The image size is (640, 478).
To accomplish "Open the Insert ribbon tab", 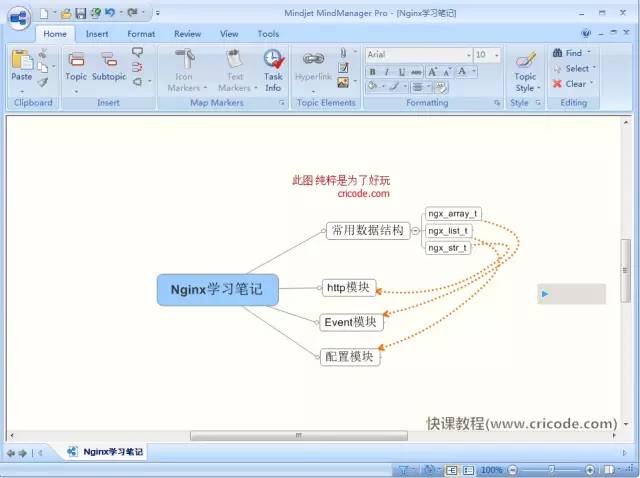I will (x=97, y=34).
